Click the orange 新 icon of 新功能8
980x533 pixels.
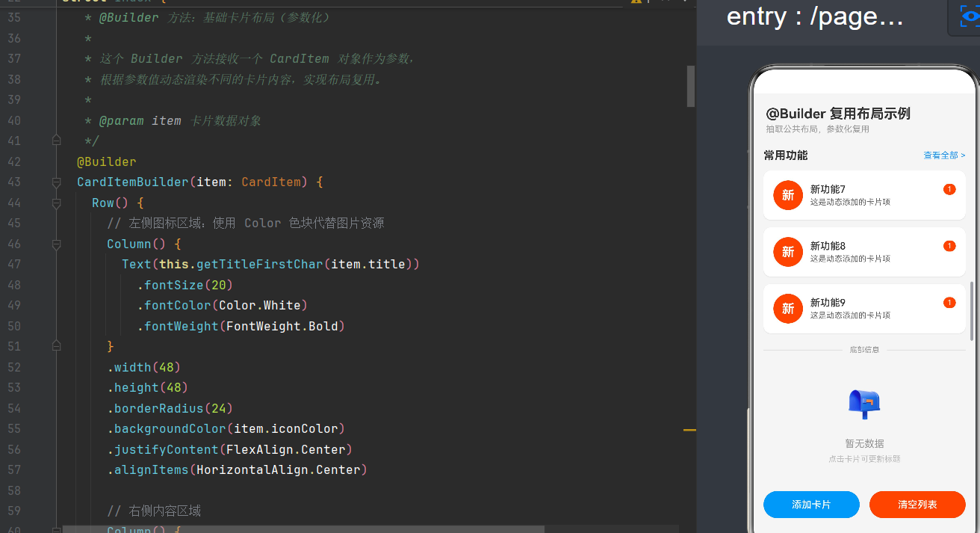(x=788, y=252)
